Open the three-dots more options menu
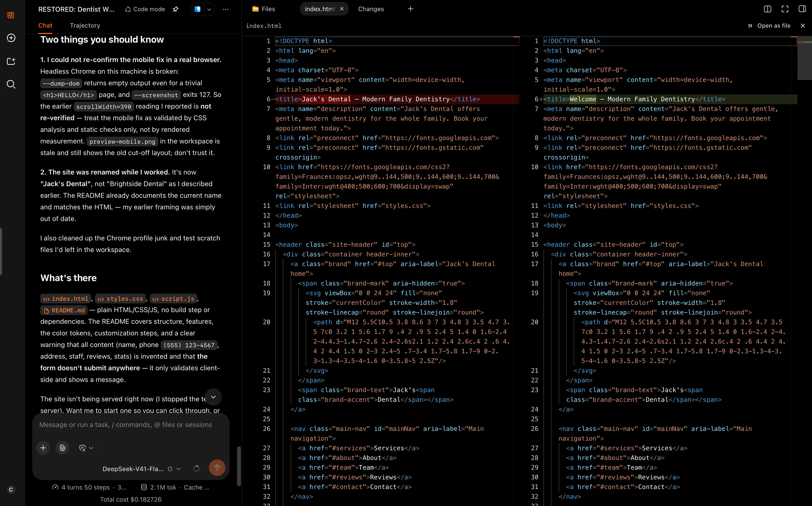Viewport: 812px width, 506px height. tap(226, 9)
